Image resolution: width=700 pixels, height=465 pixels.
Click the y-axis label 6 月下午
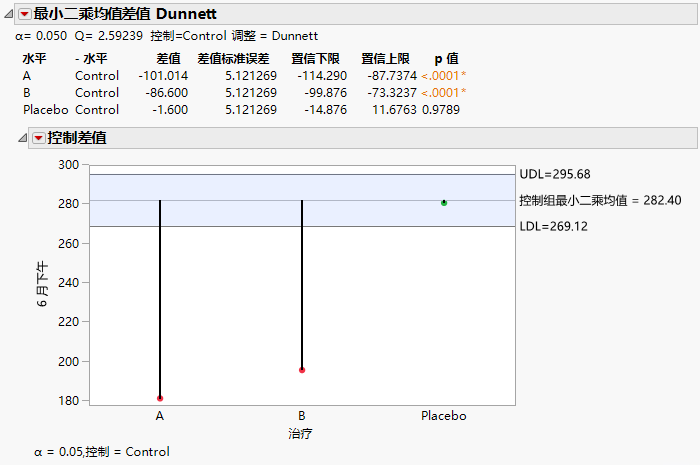point(42,284)
